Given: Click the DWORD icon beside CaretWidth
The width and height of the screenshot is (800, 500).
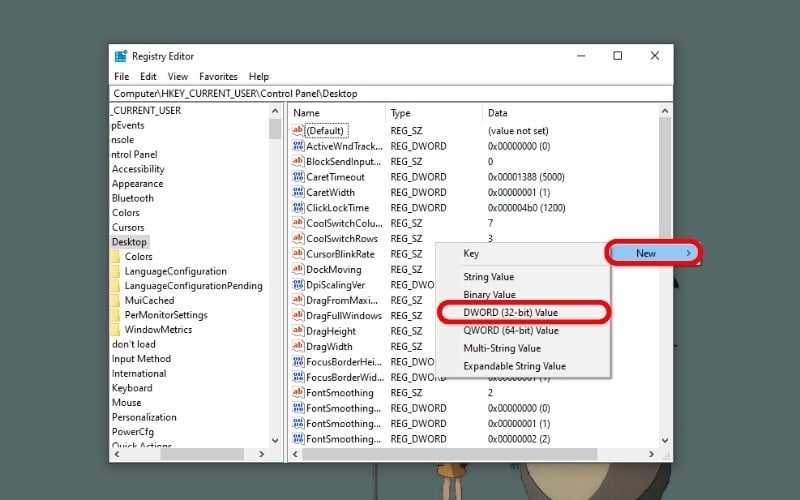Looking at the screenshot, I should point(298,192).
